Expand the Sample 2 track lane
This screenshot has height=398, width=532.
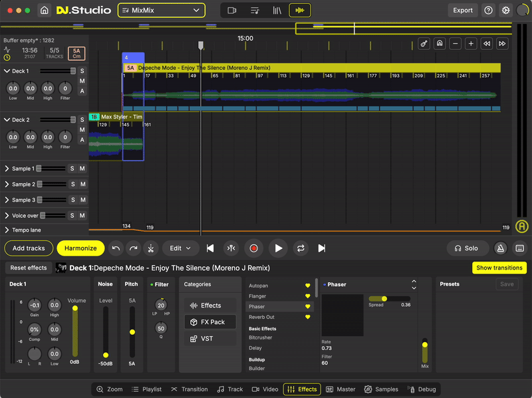pyautogui.click(x=7, y=184)
